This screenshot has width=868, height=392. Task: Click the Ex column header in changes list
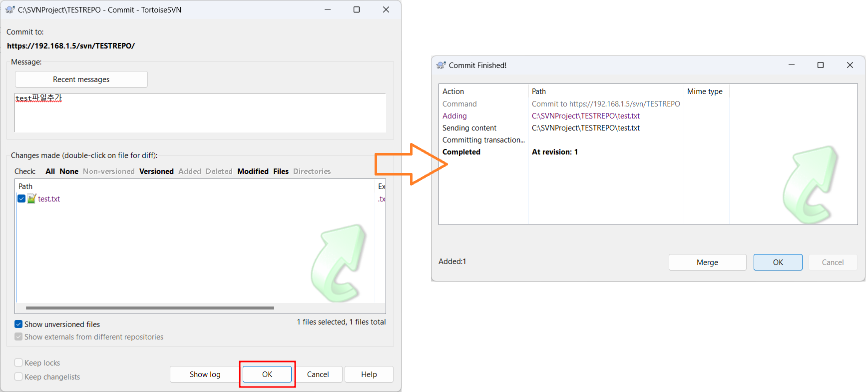(x=381, y=186)
